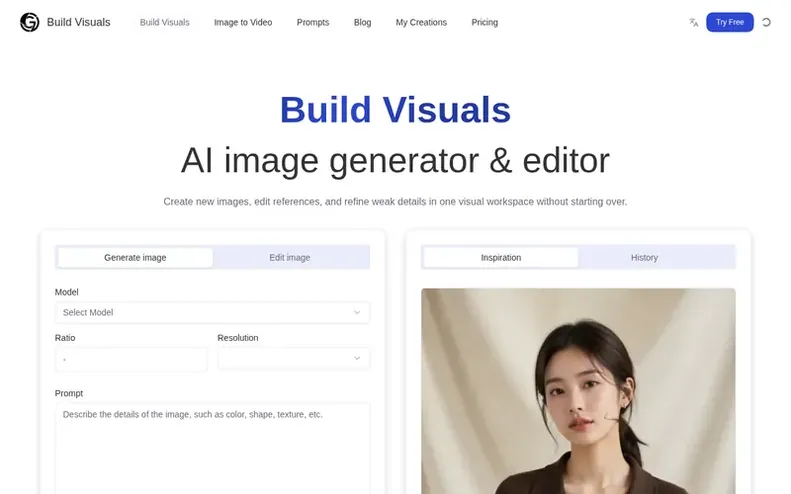
Task: Click the Build Visuals brand name link
Action: pos(78,22)
